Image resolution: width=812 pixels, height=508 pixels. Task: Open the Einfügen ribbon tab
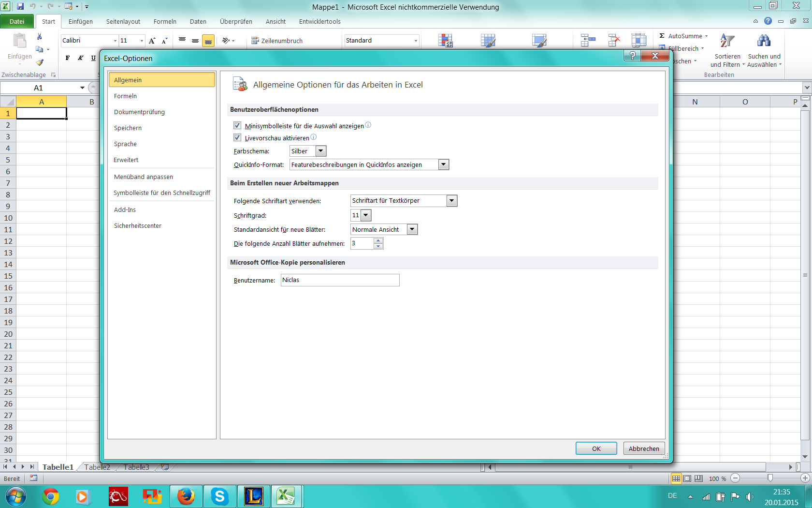click(x=81, y=21)
